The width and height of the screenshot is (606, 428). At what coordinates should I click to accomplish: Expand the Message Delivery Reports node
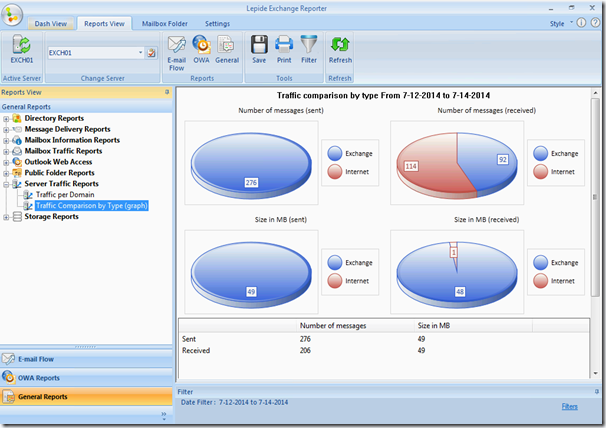click(6, 130)
